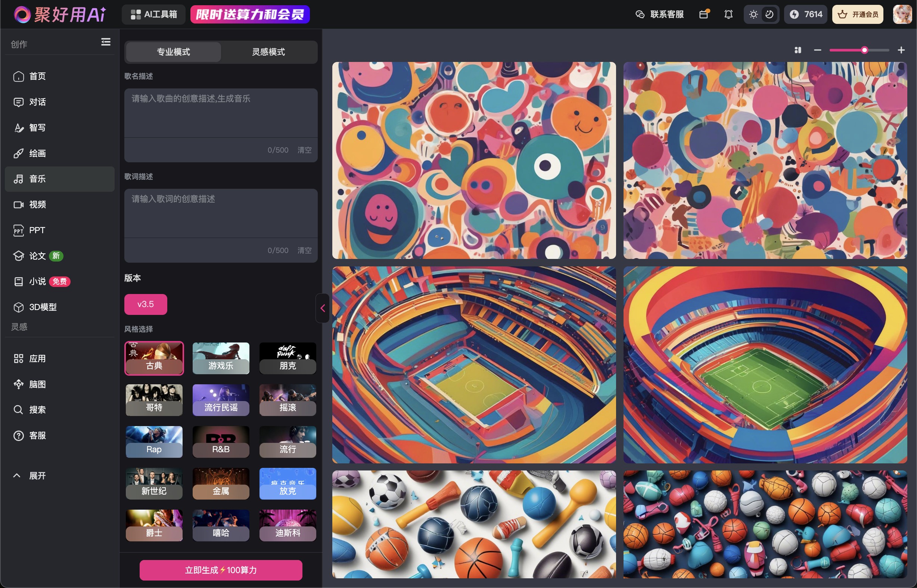Click 立即生成 100算力 generate button
917x588 pixels.
coord(221,570)
